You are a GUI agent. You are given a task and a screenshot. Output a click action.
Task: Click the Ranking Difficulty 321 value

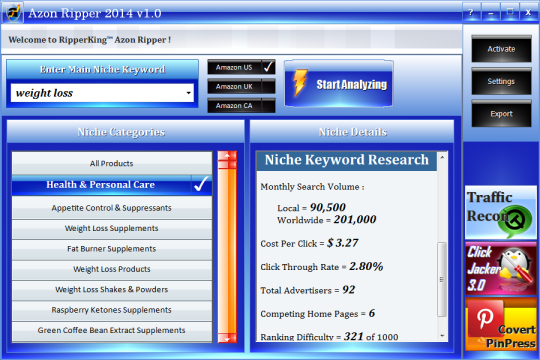(x=353, y=336)
